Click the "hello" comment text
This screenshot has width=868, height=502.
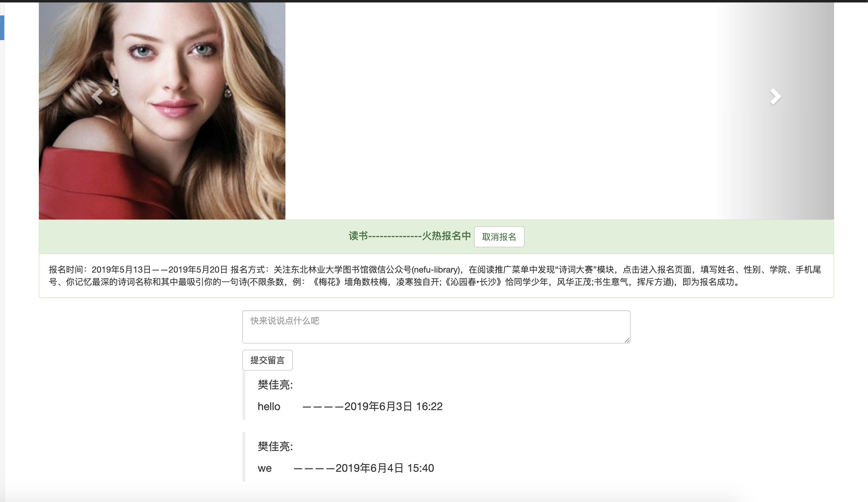coord(269,406)
